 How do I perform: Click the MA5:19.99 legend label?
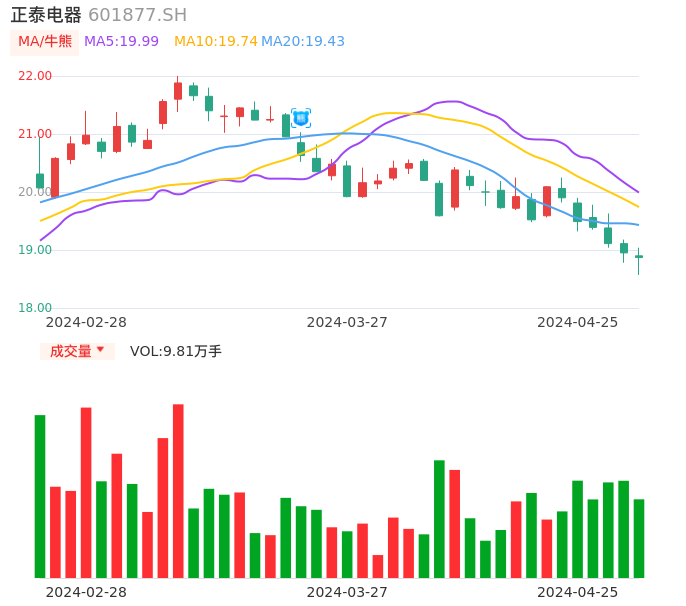pos(121,42)
